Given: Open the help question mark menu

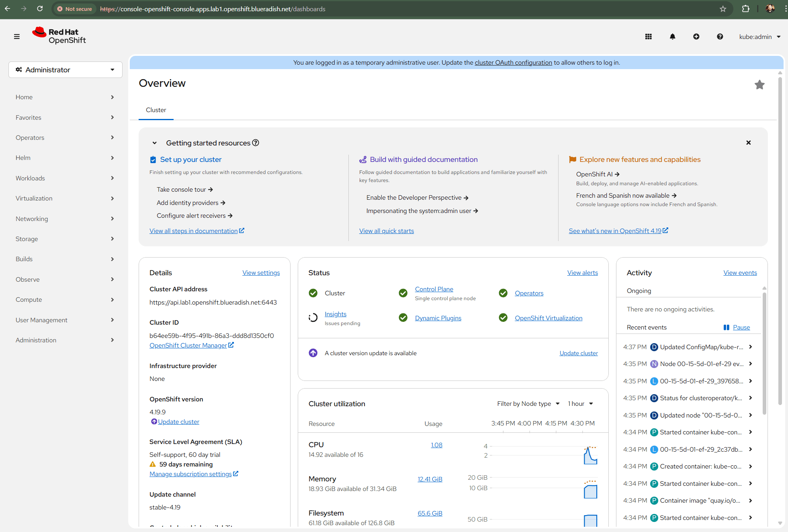Looking at the screenshot, I should coord(720,37).
